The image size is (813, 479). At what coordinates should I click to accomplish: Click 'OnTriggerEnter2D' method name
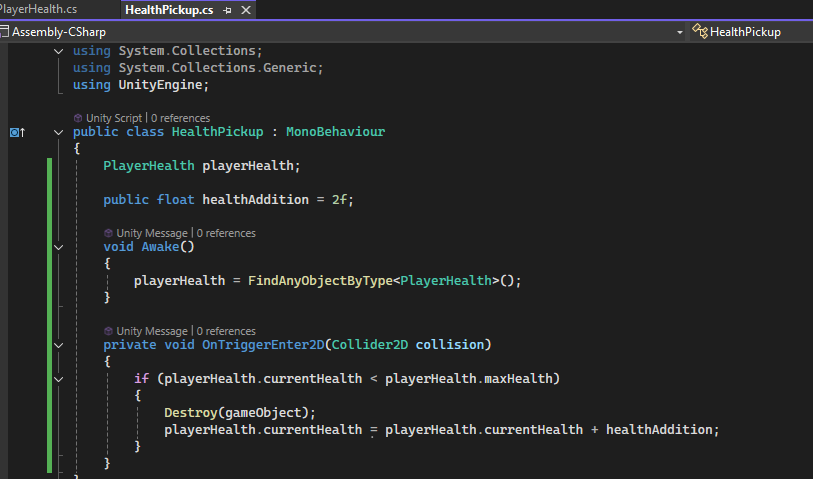[263, 345]
